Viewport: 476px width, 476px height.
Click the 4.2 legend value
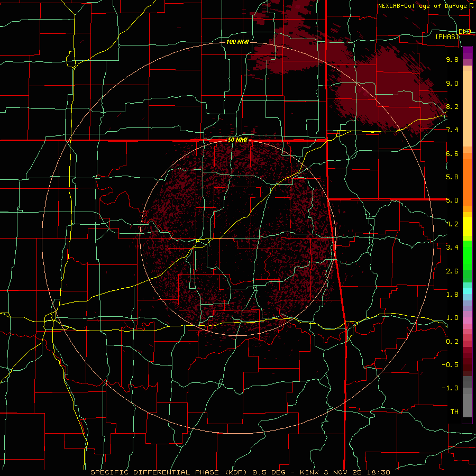[x=452, y=224]
